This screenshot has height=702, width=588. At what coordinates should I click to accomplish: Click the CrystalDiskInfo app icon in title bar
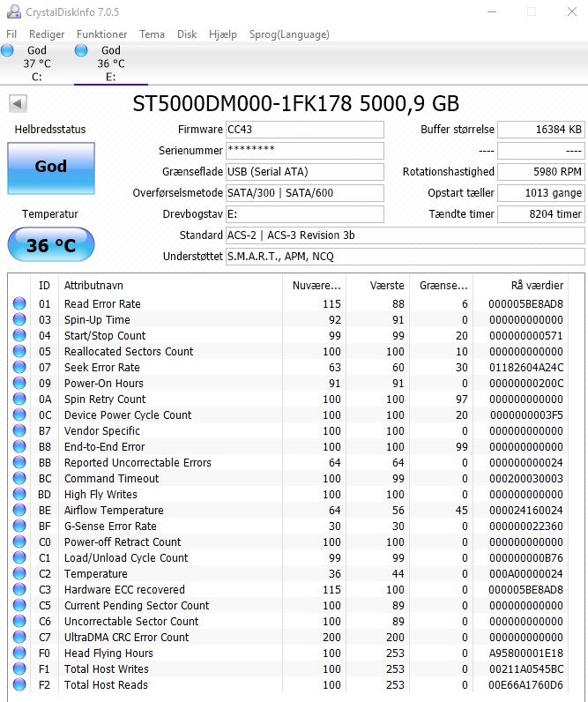(13, 11)
